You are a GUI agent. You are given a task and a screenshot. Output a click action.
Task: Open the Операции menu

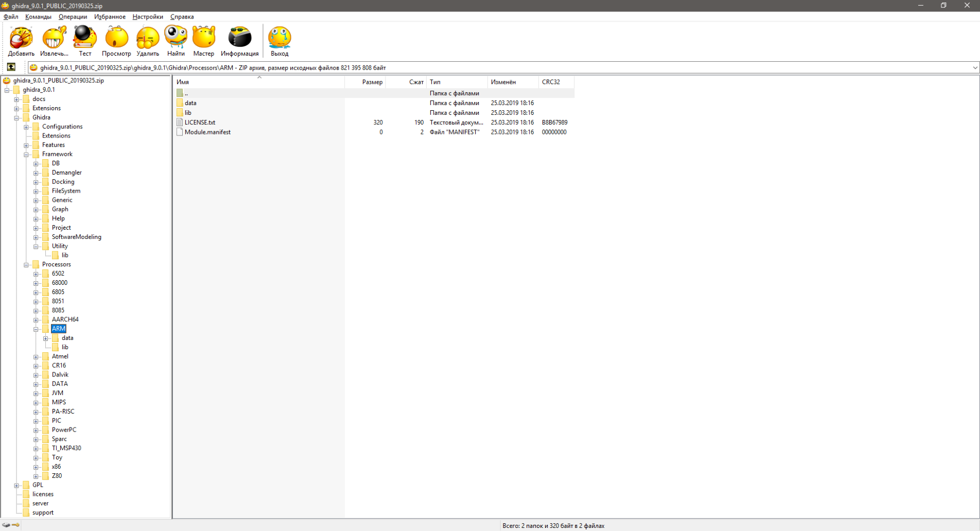pos(73,16)
